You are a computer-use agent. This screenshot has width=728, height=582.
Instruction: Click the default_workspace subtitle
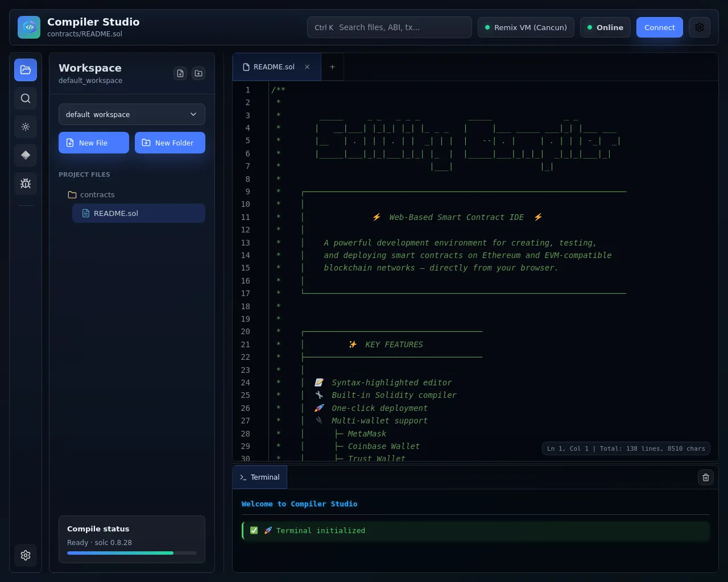(90, 81)
